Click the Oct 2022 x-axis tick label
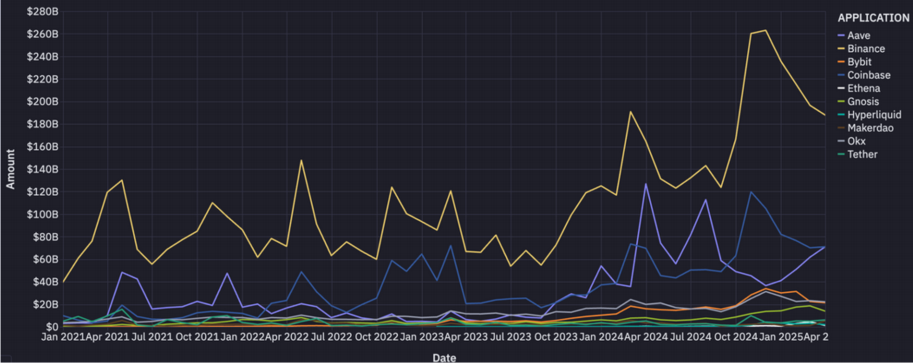Image resolution: width=913 pixels, height=363 pixels. click(x=376, y=338)
